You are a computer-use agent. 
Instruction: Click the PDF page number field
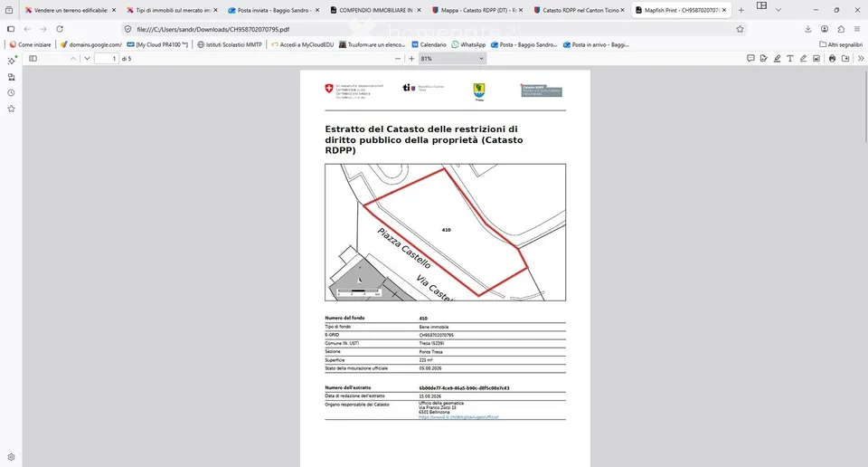(107, 58)
